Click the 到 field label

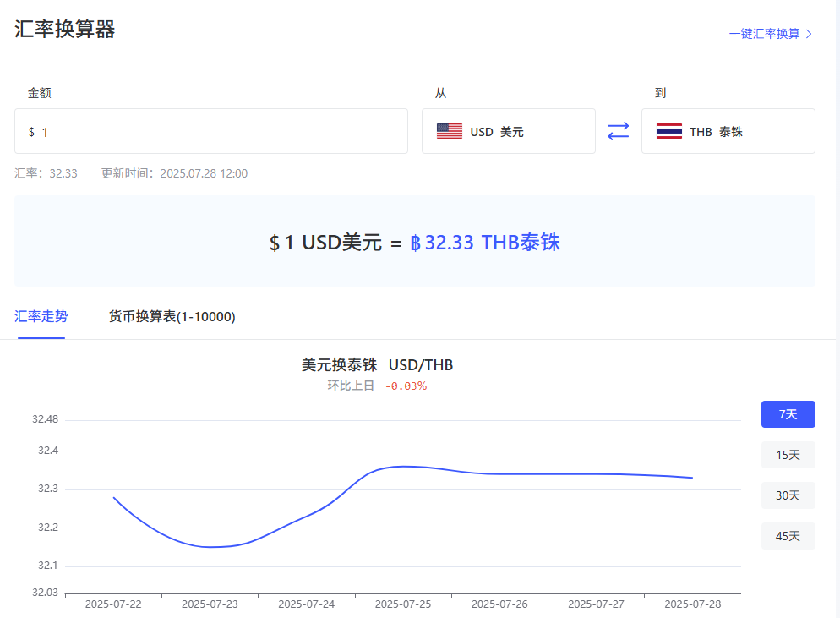[661, 93]
